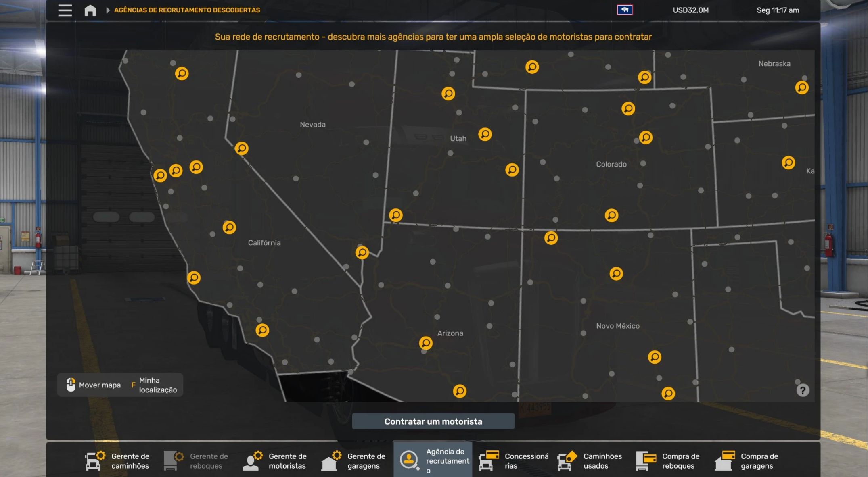Select the recruitment agency marker near Arizona label
Image resolution: width=868 pixels, height=477 pixels.
[426, 343]
